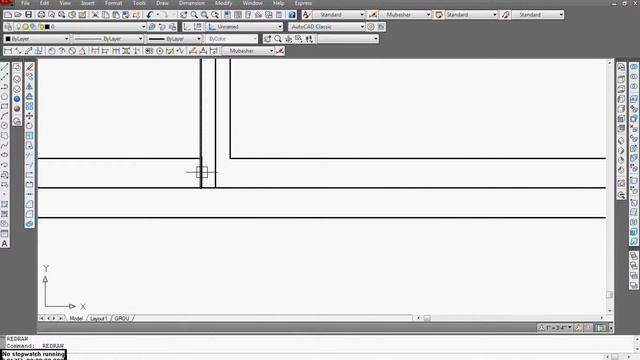Open the Modify menu
Image resolution: width=640 pixels, height=360 pixels.
[x=223, y=3]
